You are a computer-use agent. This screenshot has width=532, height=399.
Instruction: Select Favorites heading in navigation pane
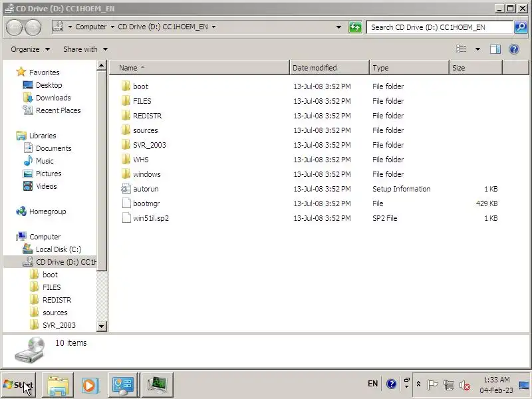(44, 72)
